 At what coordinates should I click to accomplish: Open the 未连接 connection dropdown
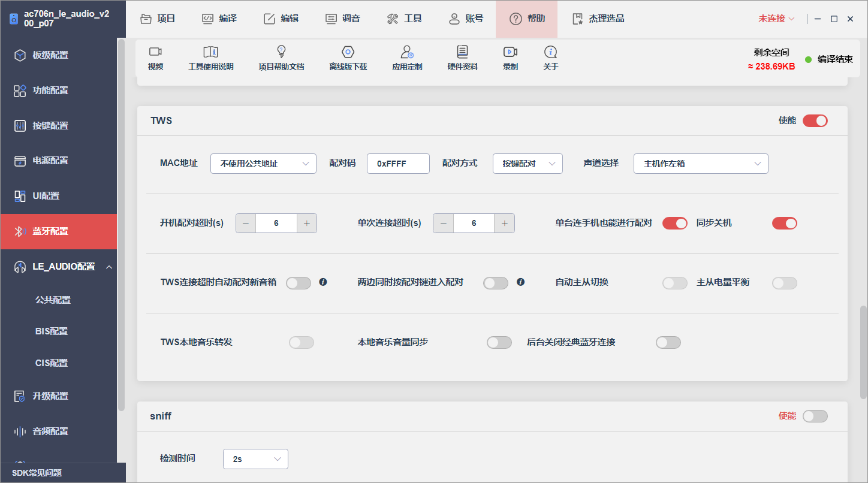(x=776, y=19)
